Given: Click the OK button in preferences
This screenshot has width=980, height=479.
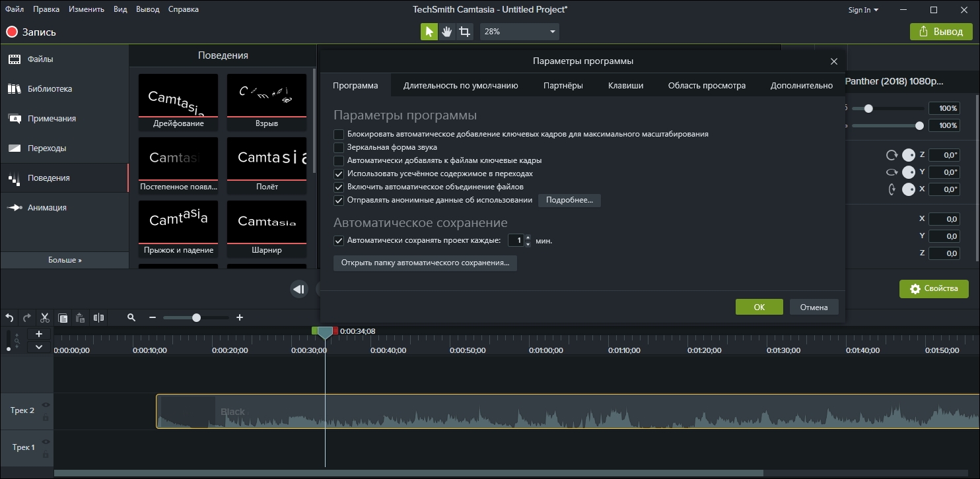Looking at the screenshot, I should (759, 307).
